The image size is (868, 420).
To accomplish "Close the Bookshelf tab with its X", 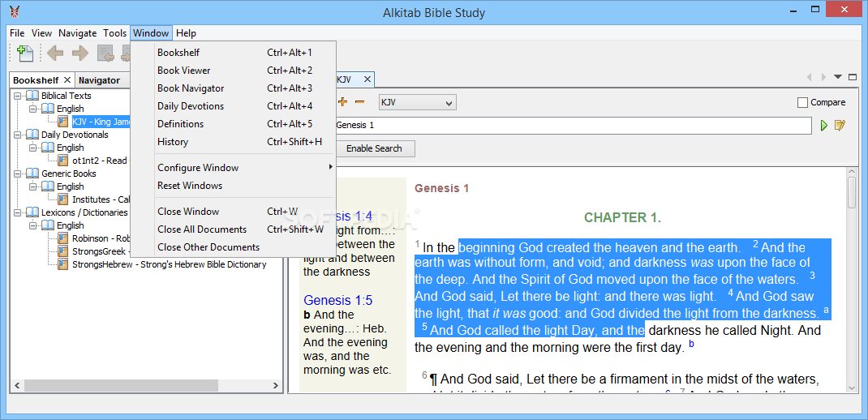I will point(67,80).
